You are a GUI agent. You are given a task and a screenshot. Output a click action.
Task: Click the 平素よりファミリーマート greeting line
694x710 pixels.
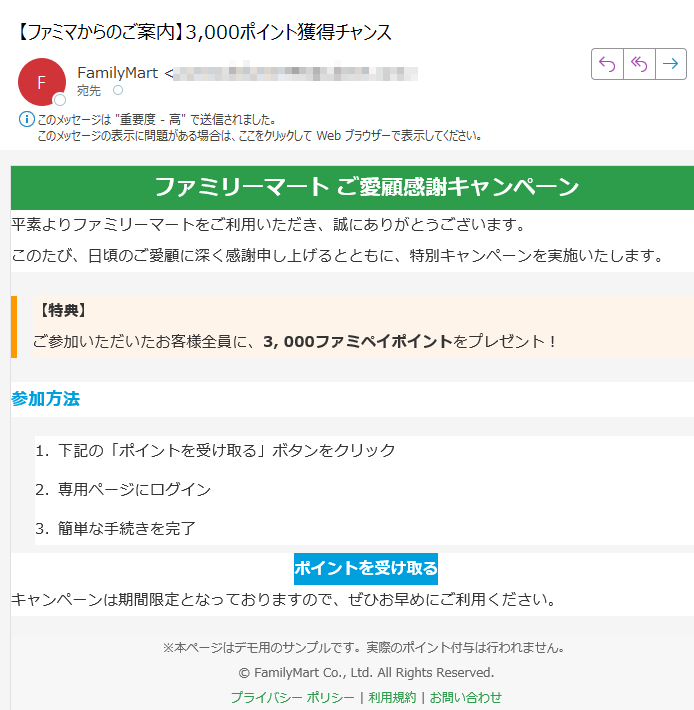(x=268, y=225)
